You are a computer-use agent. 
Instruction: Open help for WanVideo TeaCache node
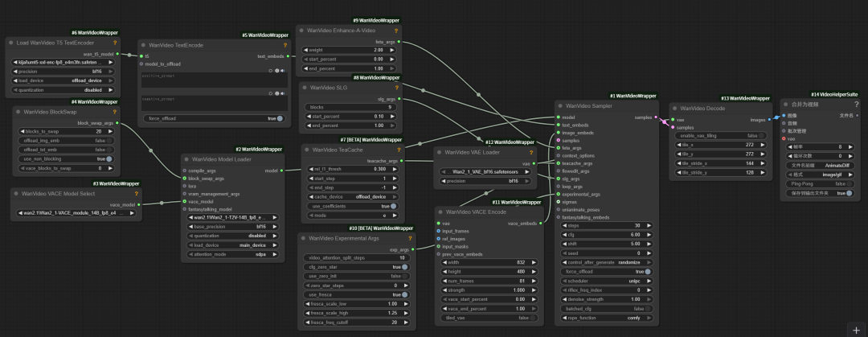[x=399, y=149]
